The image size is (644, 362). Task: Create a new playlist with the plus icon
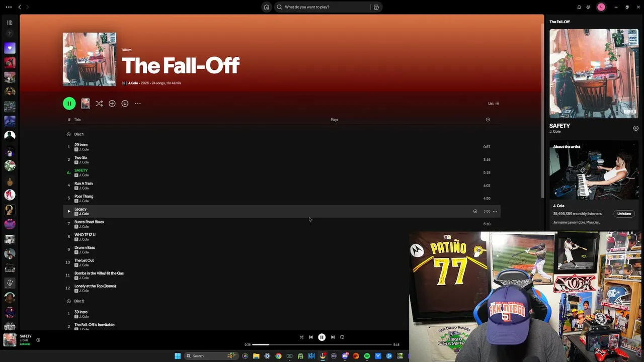pos(10,33)
